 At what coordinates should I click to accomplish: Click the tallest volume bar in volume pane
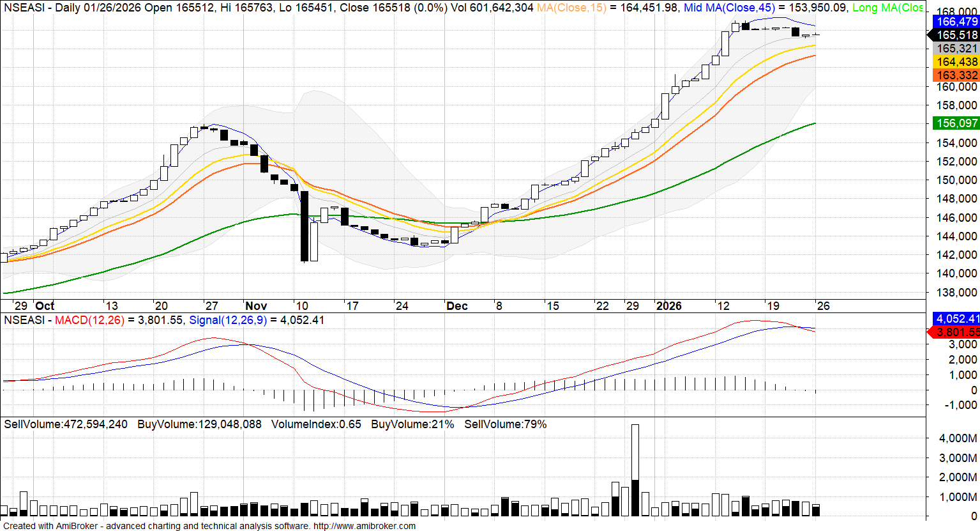coord(635,470)
